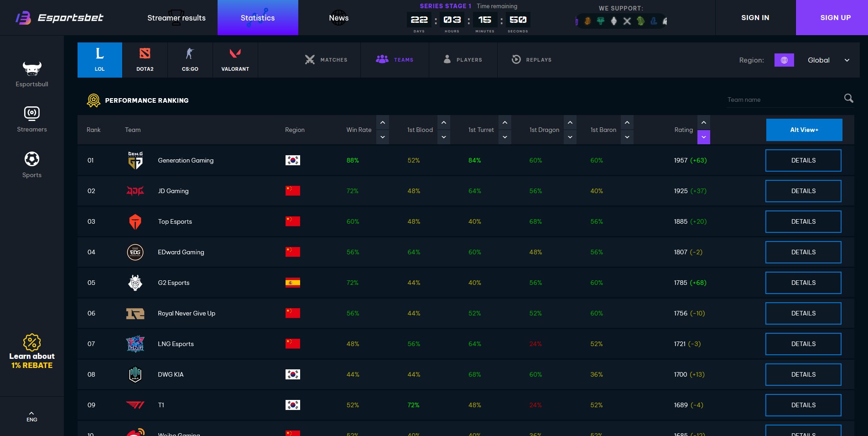Select the Teams statistics view
The image size is (868, 436).
[x=395, y=59]
